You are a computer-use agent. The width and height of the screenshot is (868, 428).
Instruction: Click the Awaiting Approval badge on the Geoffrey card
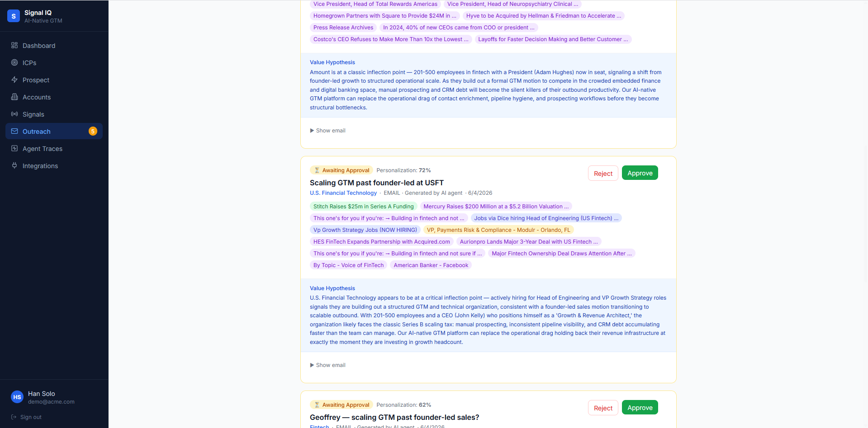click(x=342, y=405)
